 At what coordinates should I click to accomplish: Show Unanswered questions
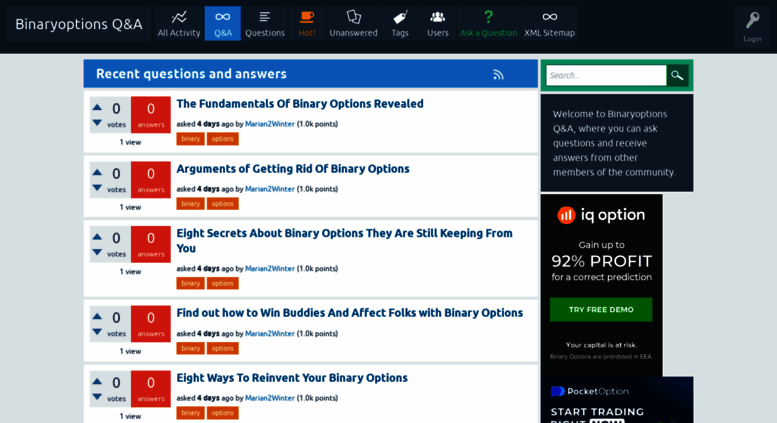(x=353, y=23)
